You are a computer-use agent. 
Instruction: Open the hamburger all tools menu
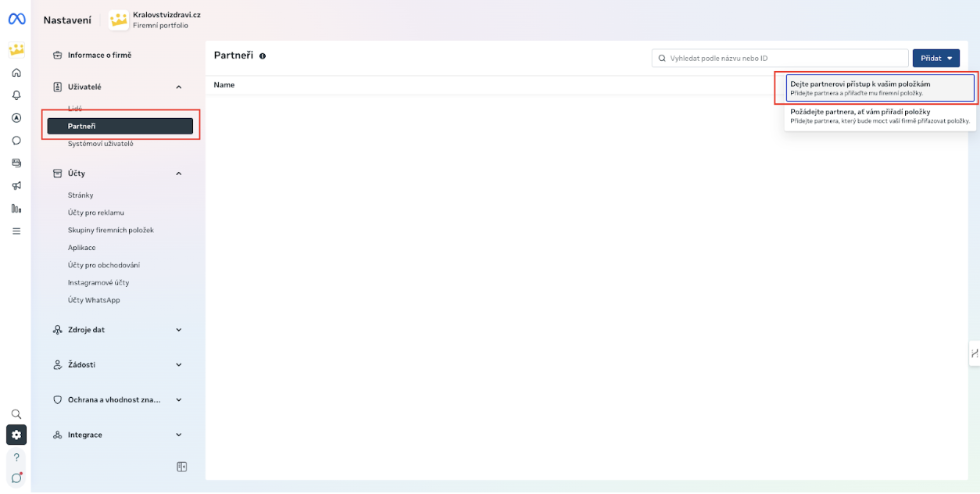pos(16,231)
